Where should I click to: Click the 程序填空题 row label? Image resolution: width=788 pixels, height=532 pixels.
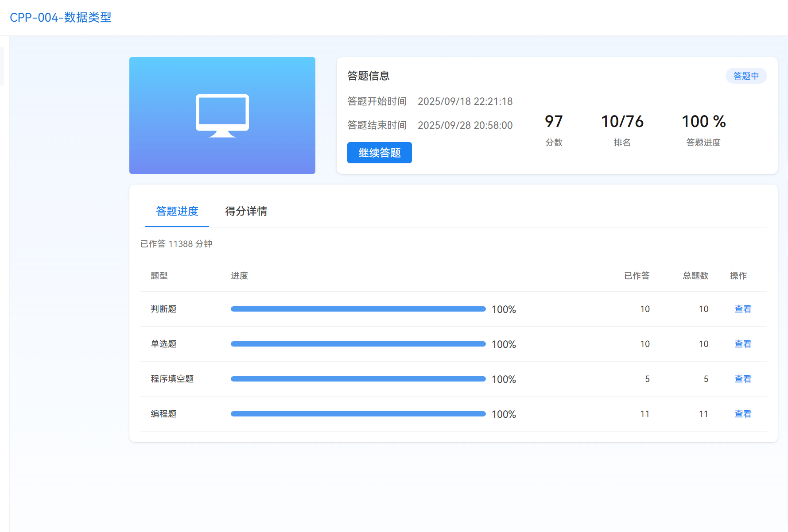coord(172,379)
